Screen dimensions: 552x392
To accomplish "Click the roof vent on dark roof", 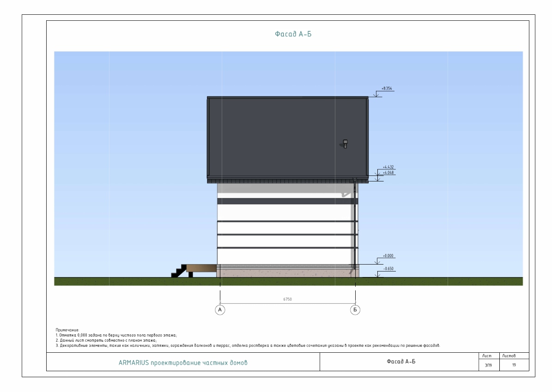I will [345, 144].
